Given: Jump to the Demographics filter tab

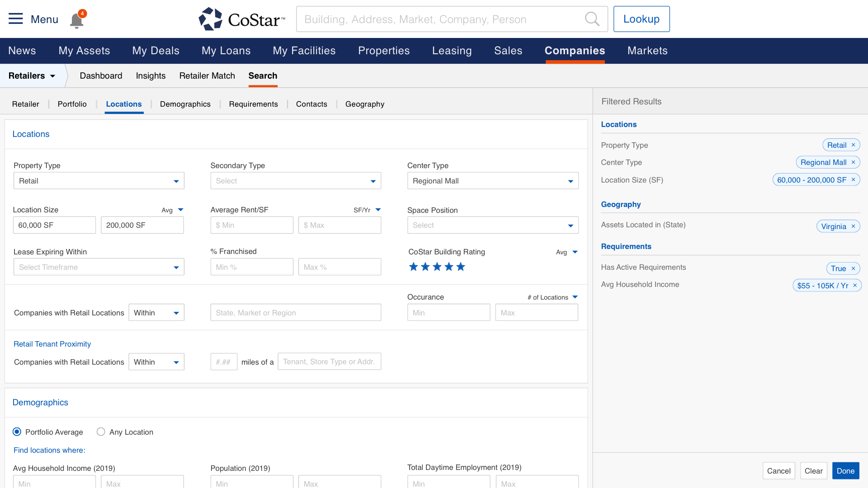Looking at the screenshot, I should coord(185,104).
